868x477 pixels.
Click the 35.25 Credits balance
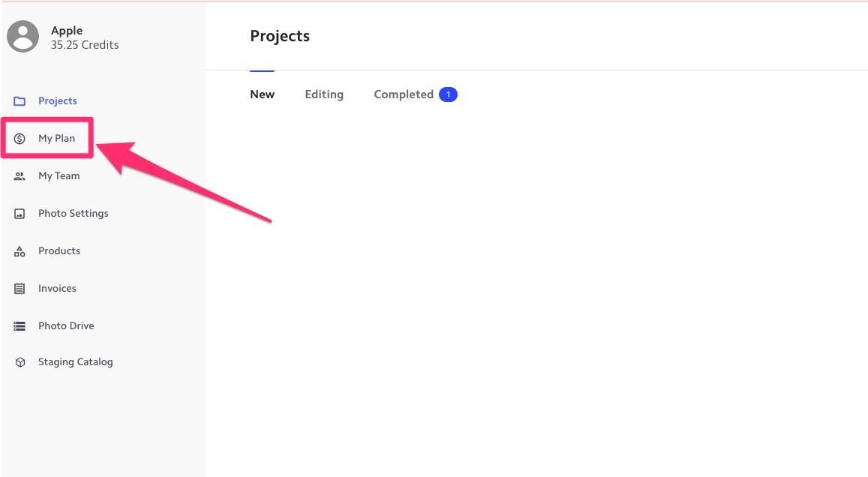click(85, 45)
